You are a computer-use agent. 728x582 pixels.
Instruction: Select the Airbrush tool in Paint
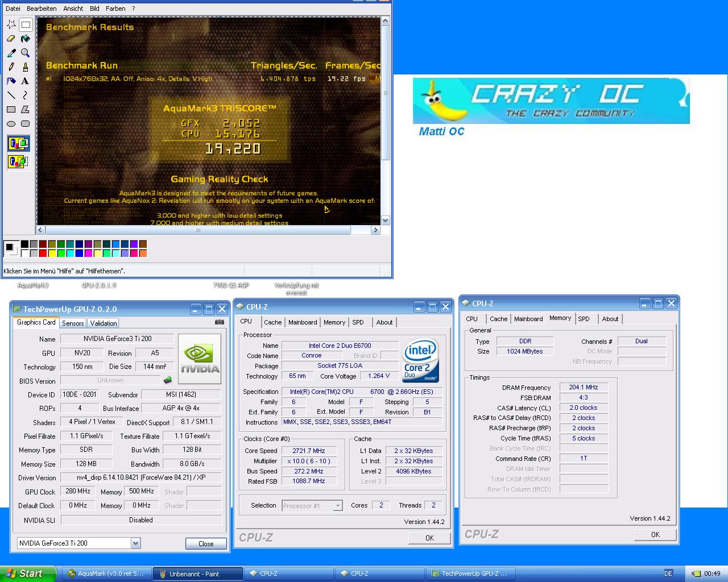point(11,81)
